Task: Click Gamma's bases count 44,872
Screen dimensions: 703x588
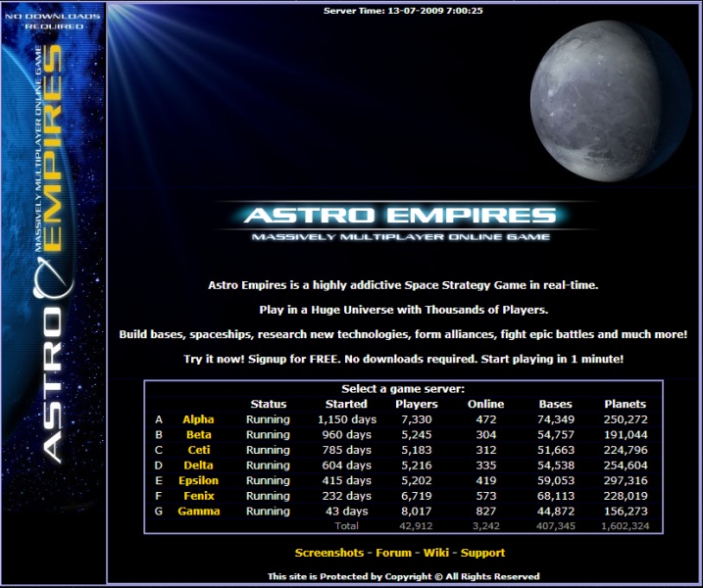Action: [x=556, y=511]
